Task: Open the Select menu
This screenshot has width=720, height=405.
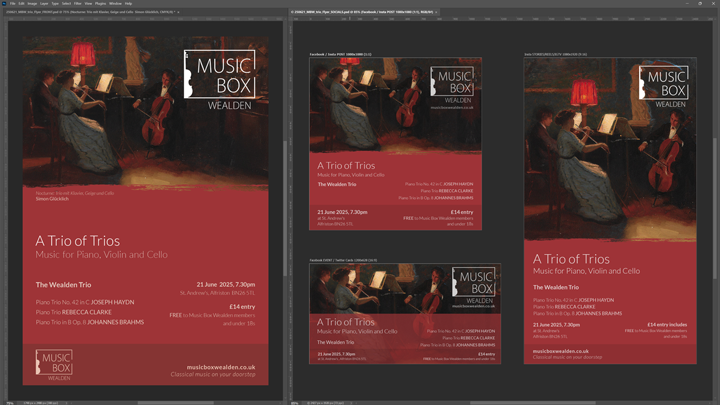Action: [67, 3]
